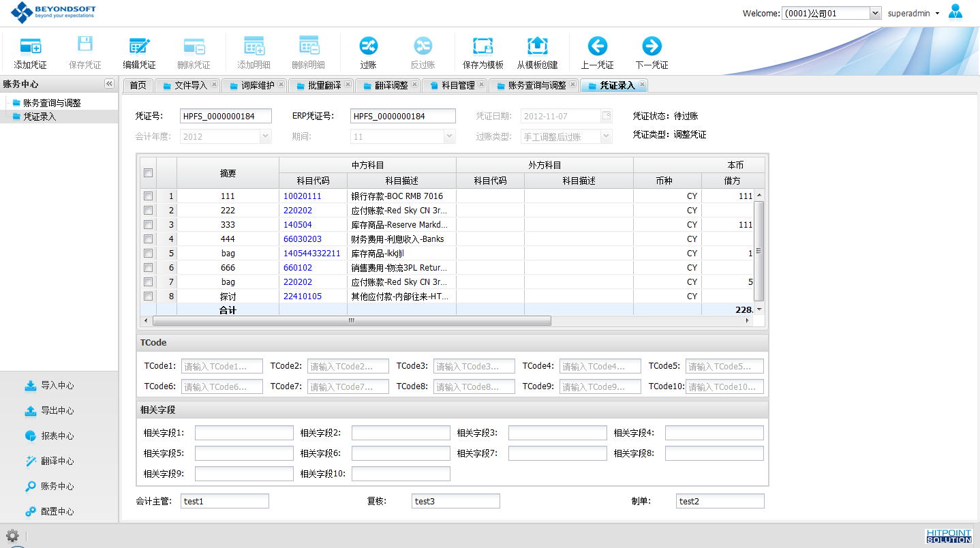Click the 编辑凭证 (edit voucher) icon
Viewport: 980px width, 548px height.
[140, 46]
